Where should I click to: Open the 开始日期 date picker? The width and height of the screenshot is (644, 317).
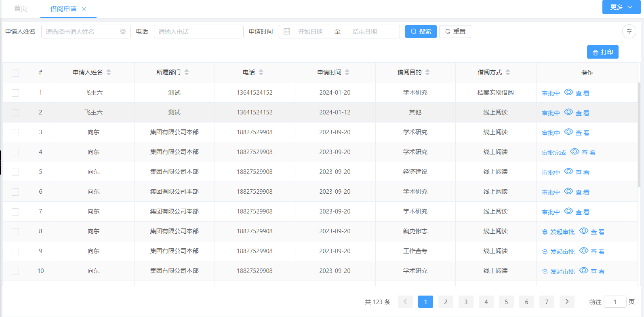coord(310,32)
